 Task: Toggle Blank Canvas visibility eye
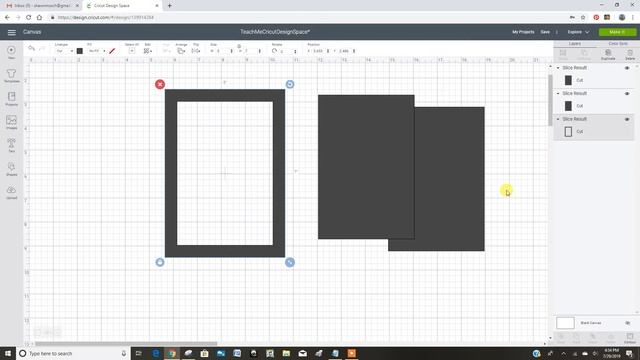coord(628,323)
